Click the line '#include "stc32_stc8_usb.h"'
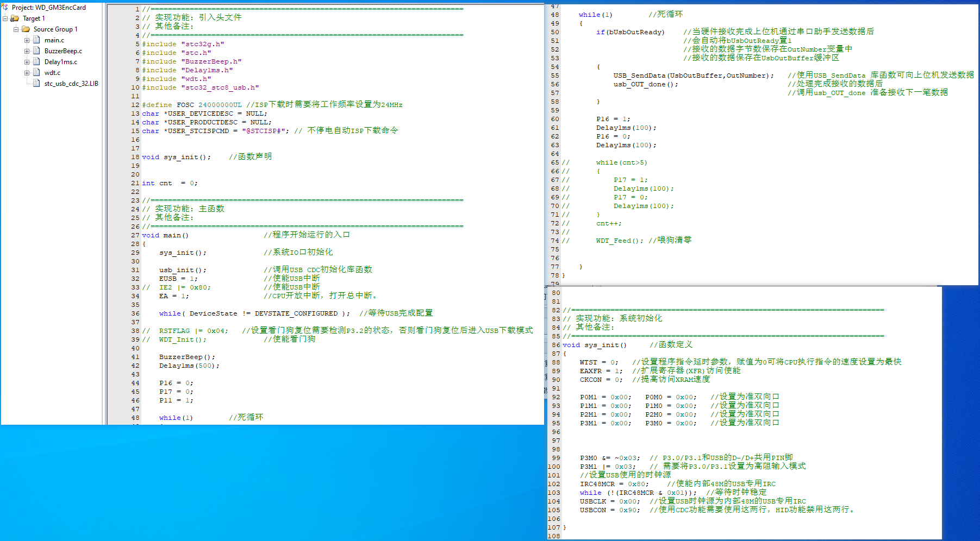The image size is (980, 541). pyautogui.click(x=201, y=87)
